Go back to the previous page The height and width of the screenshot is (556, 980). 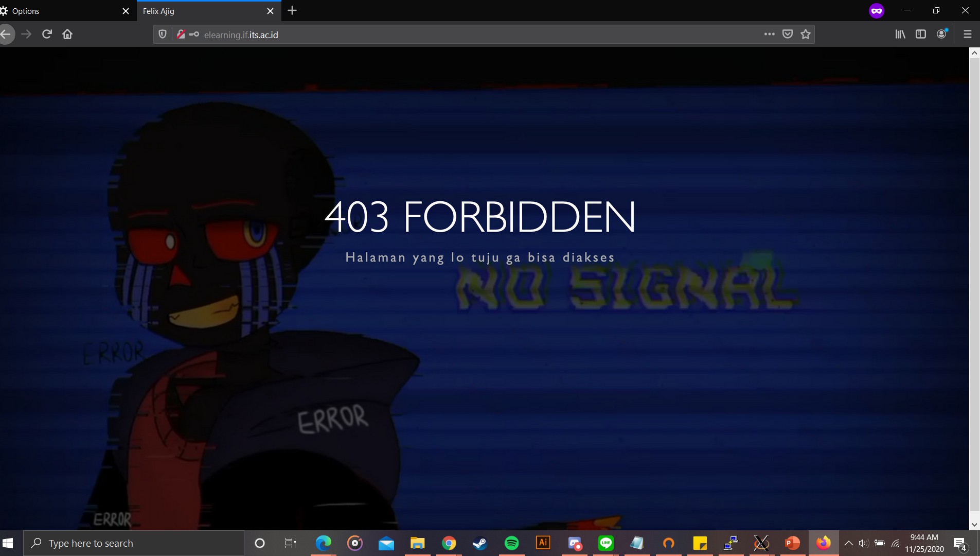(x=6, y=34)
